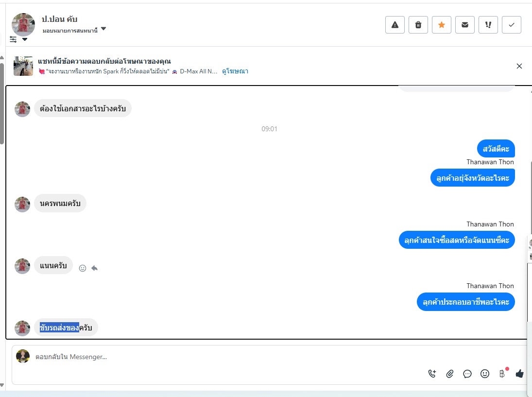Viewport: 532px width, 397px height.
Task: Mark conversation as spam with warning icon
Action: click(395, 25)
